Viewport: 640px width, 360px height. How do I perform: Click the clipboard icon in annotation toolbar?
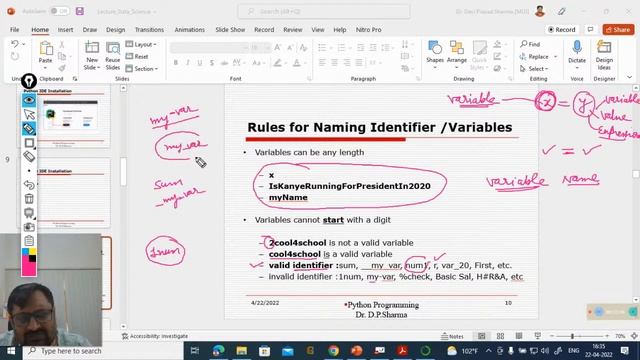click(x=29, y=240)
